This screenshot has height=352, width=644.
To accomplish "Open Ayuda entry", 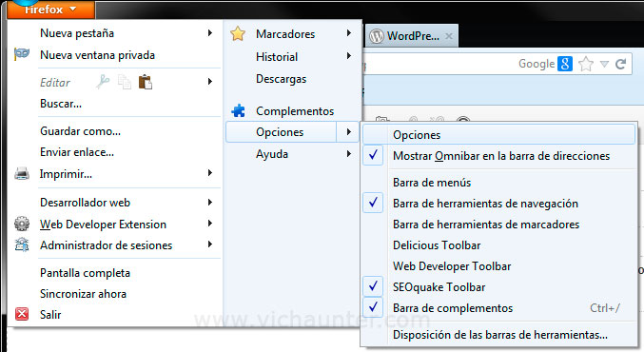I will pos(272,154).
